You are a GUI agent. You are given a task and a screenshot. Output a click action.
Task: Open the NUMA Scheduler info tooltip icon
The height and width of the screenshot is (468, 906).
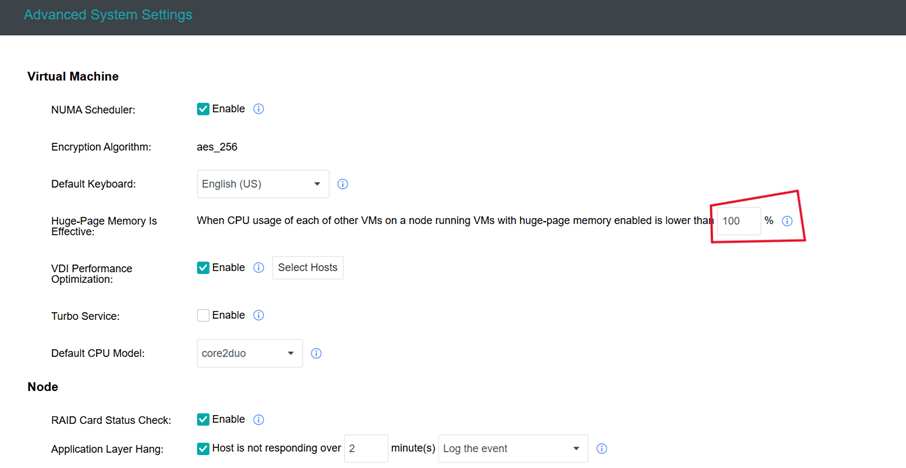tap(258, 109)
